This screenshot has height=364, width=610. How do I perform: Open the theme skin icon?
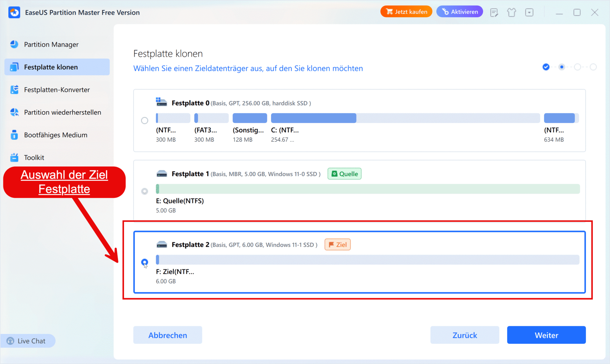tap(511, 12)
